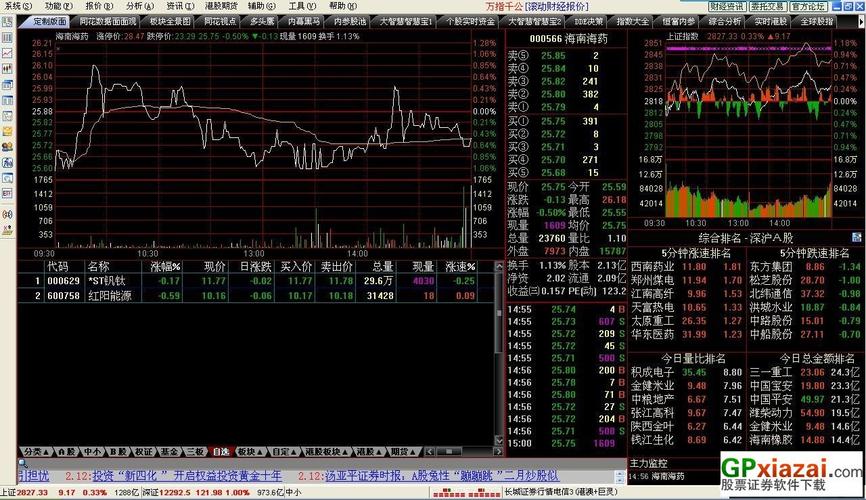
Task: Select the 红阳能源 row in the stock list
Action: click(256, 296)
